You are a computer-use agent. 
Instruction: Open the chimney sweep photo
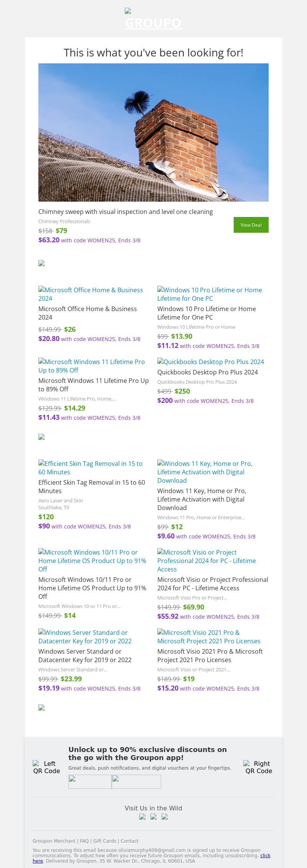click(153, 133)
